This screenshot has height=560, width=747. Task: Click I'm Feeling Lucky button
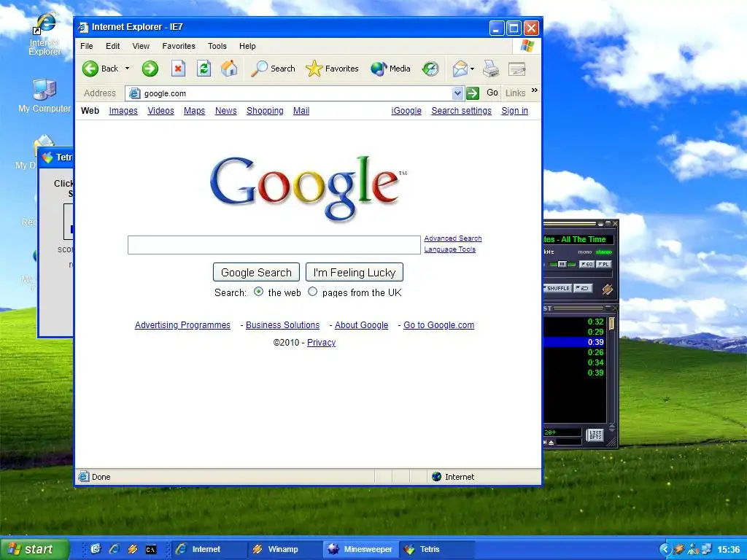tap(355, 273)
